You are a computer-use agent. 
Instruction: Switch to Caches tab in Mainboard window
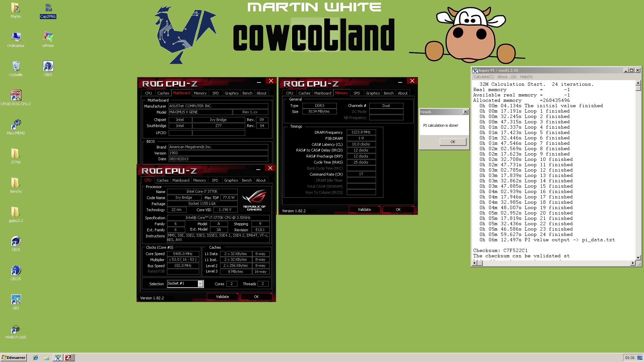click(163, 93)
